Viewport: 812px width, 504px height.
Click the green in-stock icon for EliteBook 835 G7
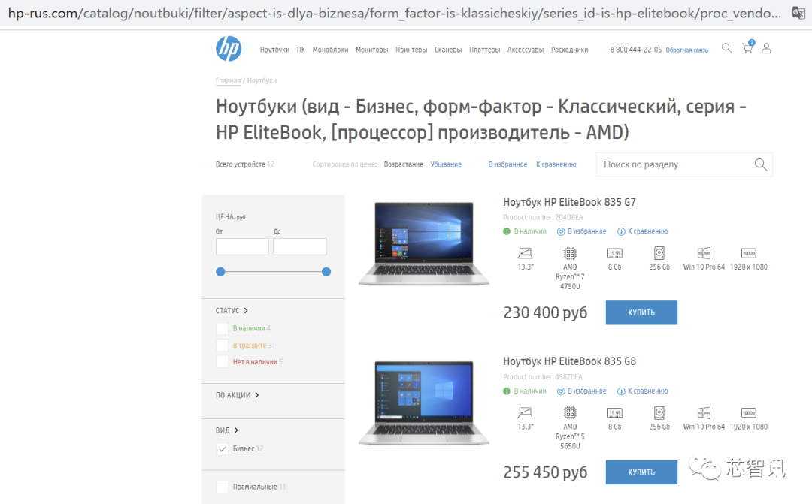507,231
